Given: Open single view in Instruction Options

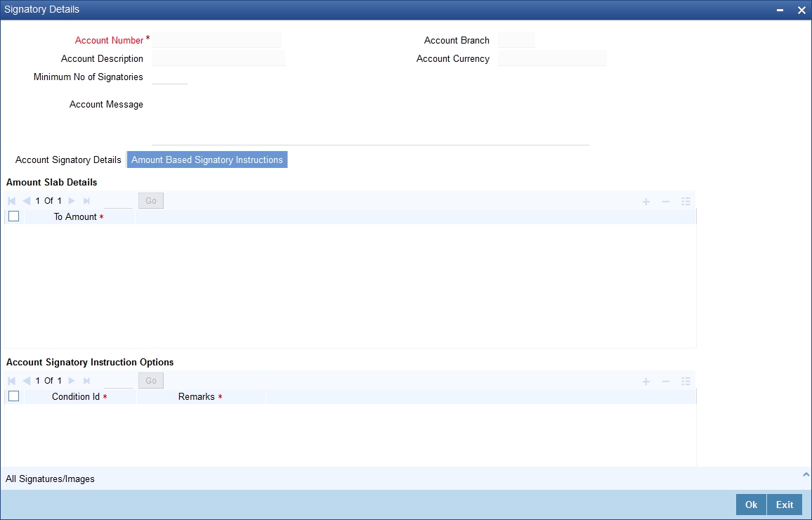Looking at the screenshot, I should click(686, 381).
